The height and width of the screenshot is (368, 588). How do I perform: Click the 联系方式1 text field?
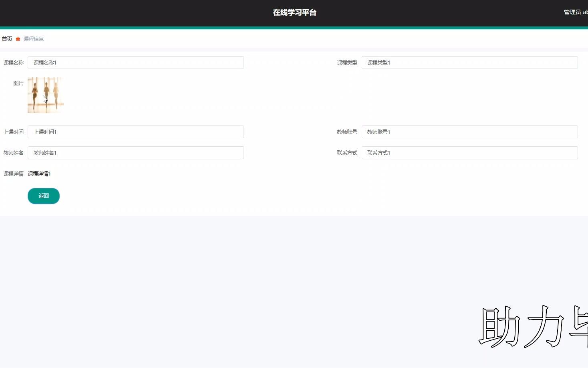[x=469, y=153]
